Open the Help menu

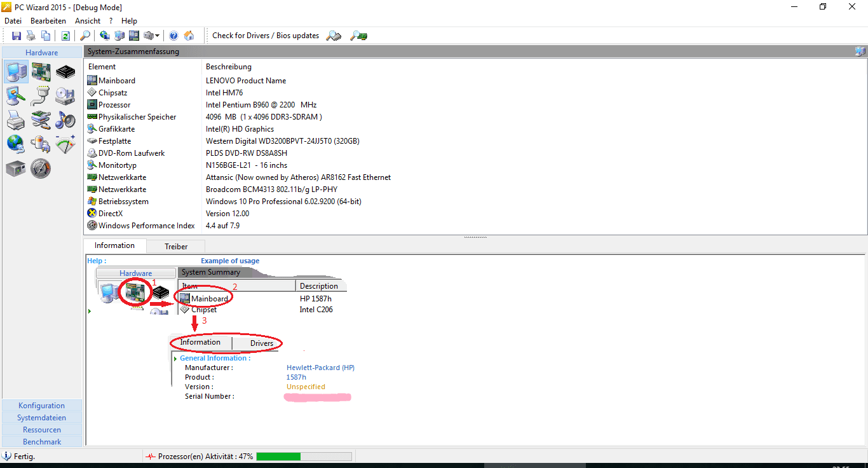coord(129,21)
